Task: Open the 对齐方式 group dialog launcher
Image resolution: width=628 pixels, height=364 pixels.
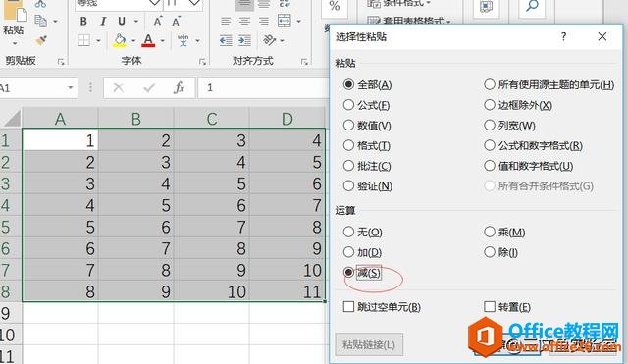Action: click(304, 62)
